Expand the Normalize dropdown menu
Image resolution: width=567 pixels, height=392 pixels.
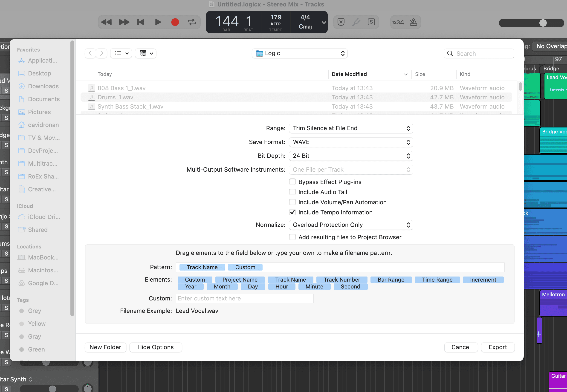[350, 225]
